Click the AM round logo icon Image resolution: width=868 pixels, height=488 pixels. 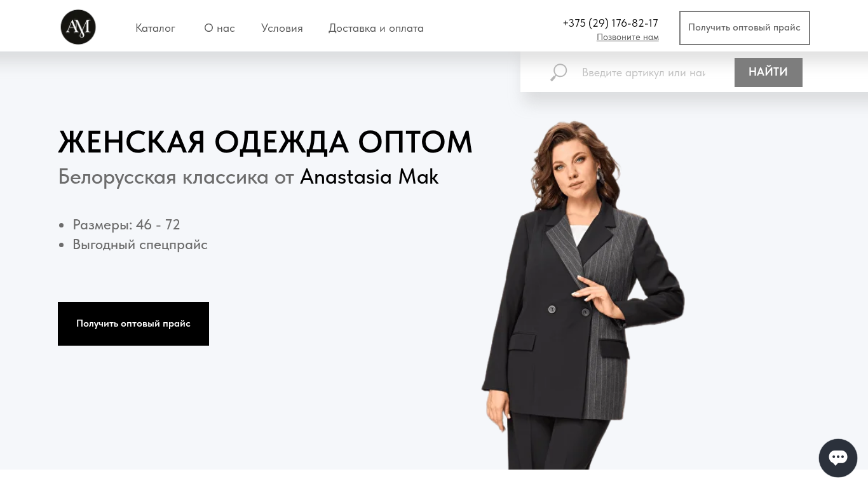[x=78, y=27]
